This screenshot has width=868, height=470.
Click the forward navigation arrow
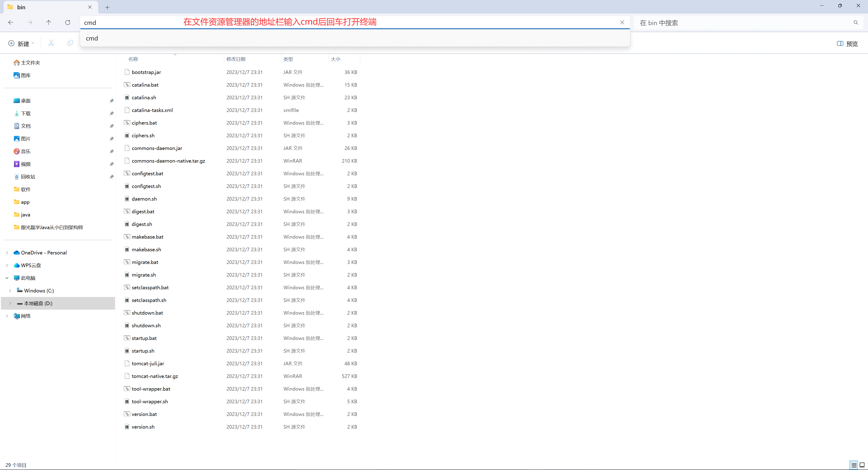click(30, 23)
